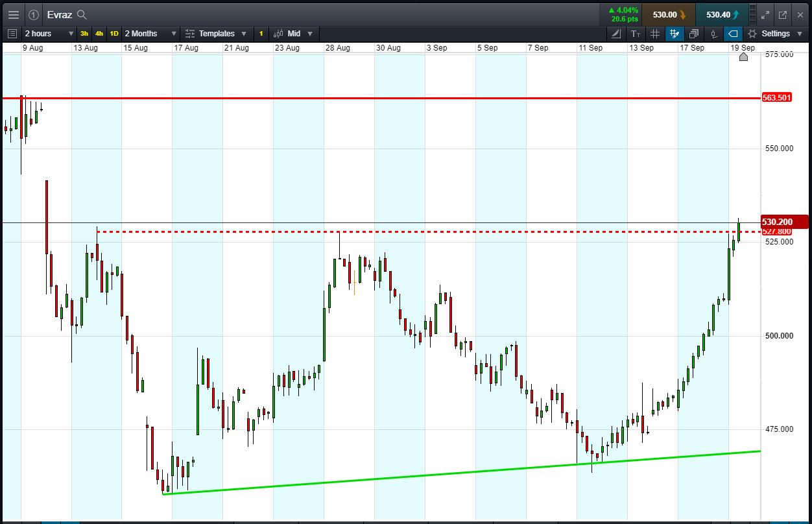Select the solid red horizontal resistance line
812x524 pixels.
coord(380,98)
